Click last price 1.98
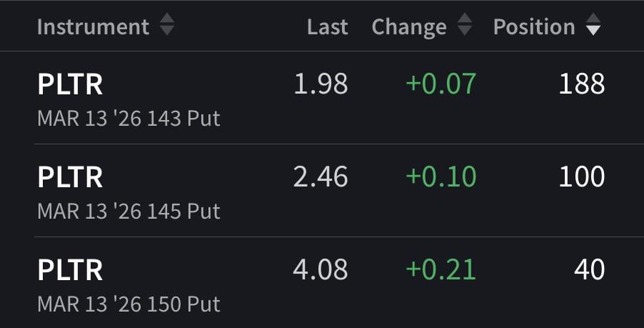Image resolution: width=644 pixels, height=328 pixels. point(321,84)
